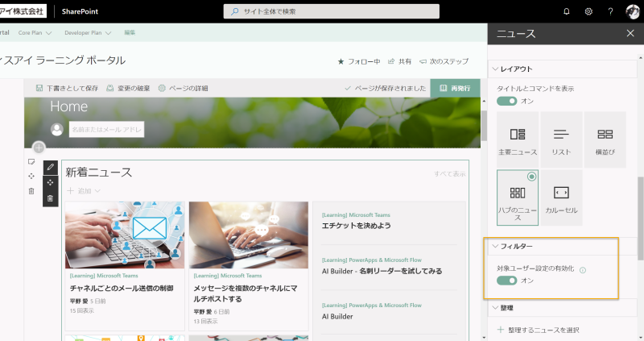Select the カルーセル layout
Image resolution: width=644 pixels, height=341 pixels.
point(561,198)
